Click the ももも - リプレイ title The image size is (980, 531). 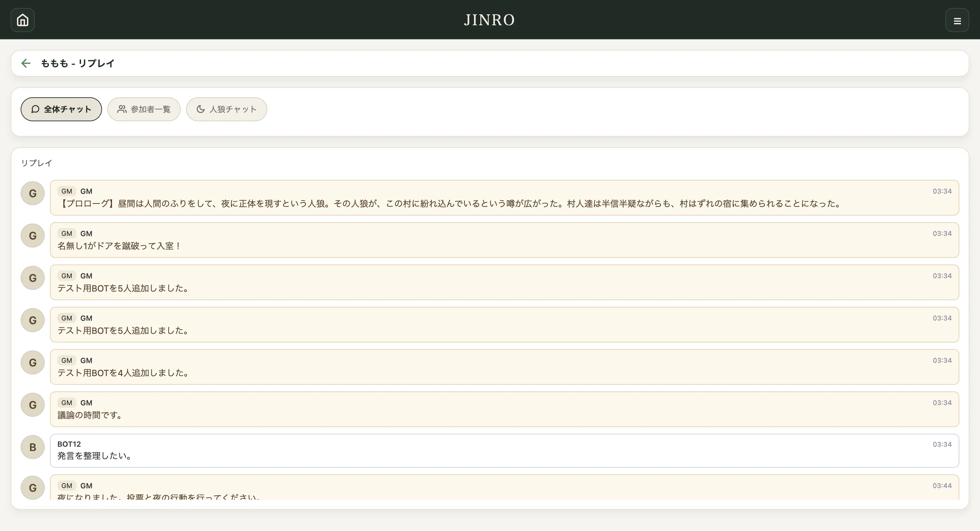coord(78,63)
